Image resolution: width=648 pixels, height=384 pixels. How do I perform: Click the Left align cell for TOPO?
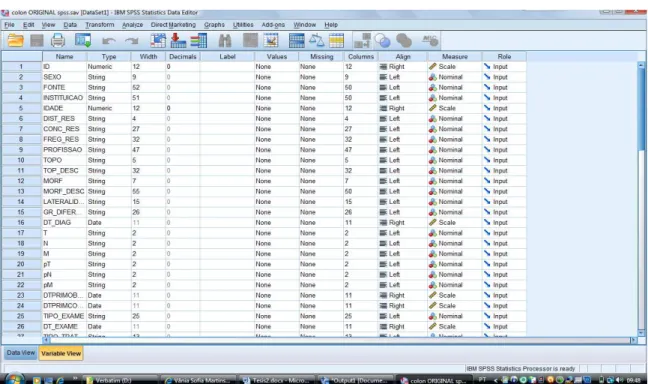[x=403, y=160]
